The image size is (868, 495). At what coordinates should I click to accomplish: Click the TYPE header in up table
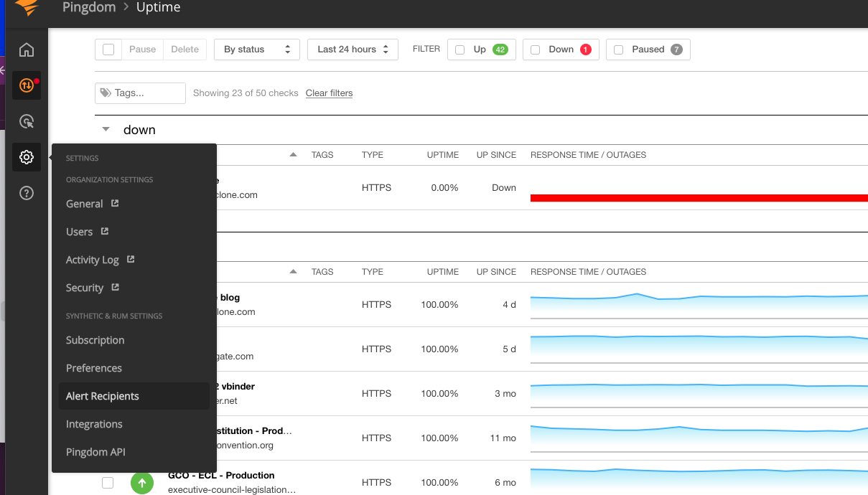pos(373,272)
